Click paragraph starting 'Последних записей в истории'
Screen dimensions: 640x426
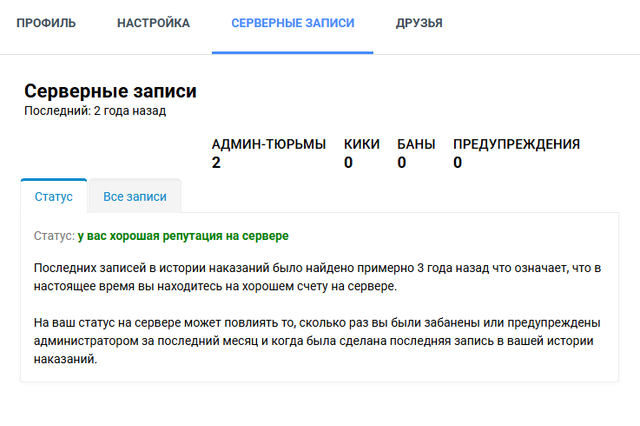pyautogui.click(x=317, y=277)
